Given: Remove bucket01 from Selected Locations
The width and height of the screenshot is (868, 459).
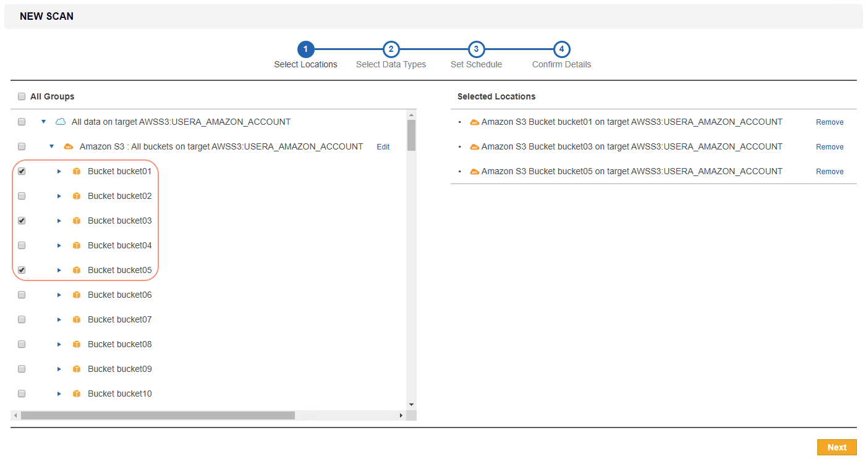Looking at the screenshot, I should [x=829, y=122].
